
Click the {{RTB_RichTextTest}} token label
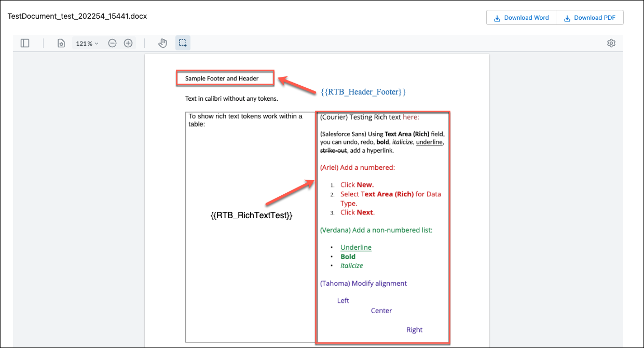pos(251,214)
